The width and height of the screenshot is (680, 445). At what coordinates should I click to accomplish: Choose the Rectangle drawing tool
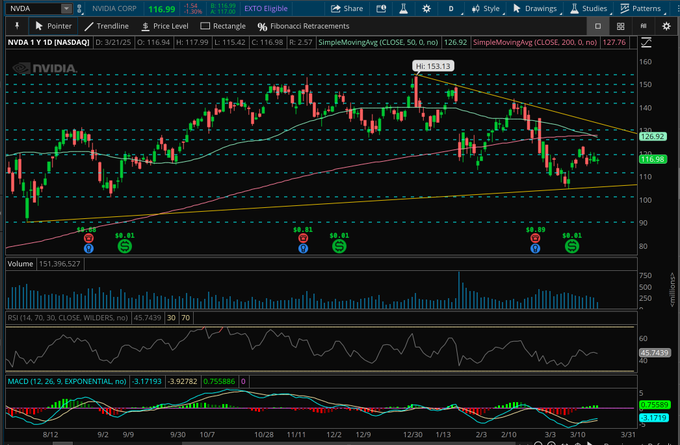click(221, 25)
